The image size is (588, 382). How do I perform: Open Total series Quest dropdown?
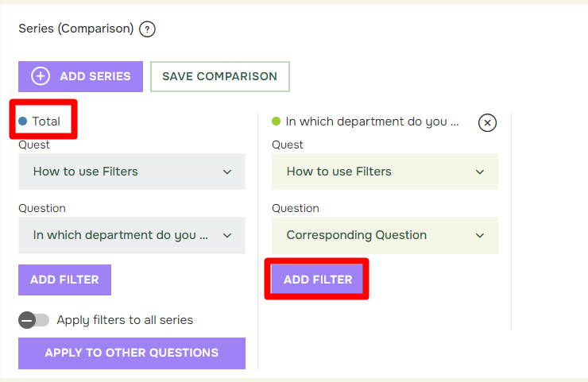[132, 172]
